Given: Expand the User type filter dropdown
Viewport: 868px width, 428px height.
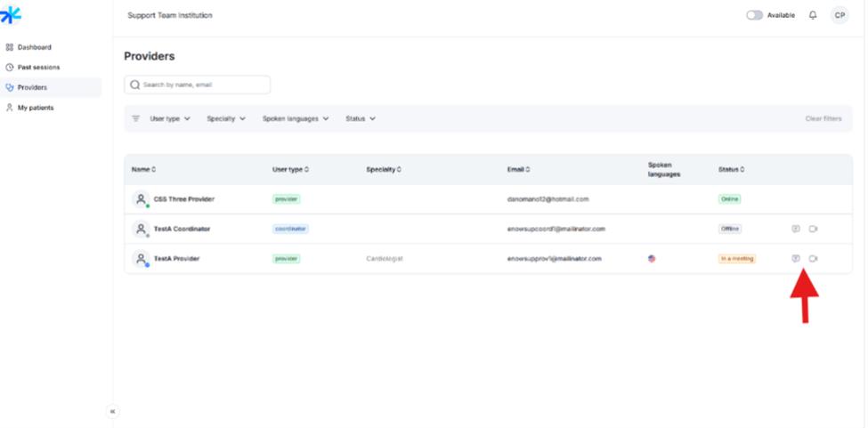Looking at the screenshot, I should tap(170, 118).
